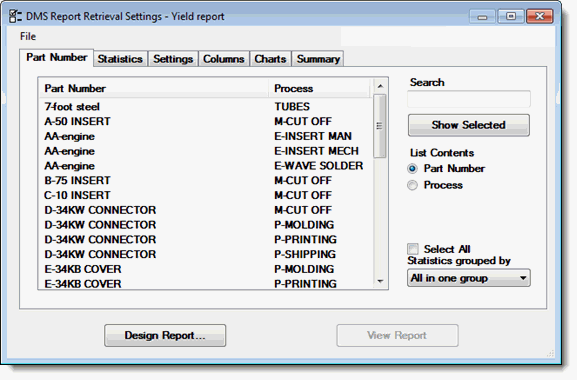Image resolution: width=577 pixels, height=380 pixels.
Task: Open the File menu
Action: [28, 36]
